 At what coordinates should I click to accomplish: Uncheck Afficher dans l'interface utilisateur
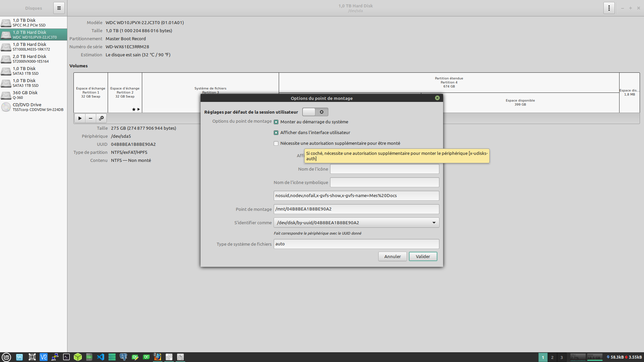click(x=276, y=133)
